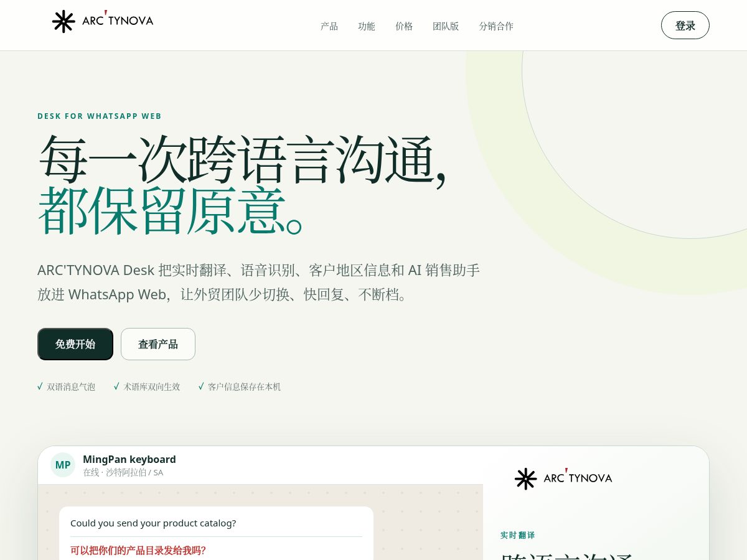The image size is (747, 560).
Task: Open the 产品 nav menu item
Action: [x=329, y=26]
